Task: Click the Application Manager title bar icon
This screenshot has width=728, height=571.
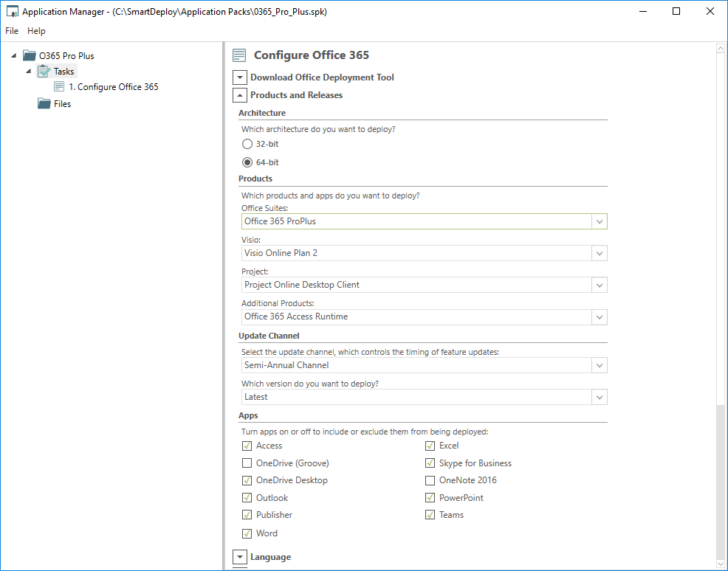Action: pos(12,12)
